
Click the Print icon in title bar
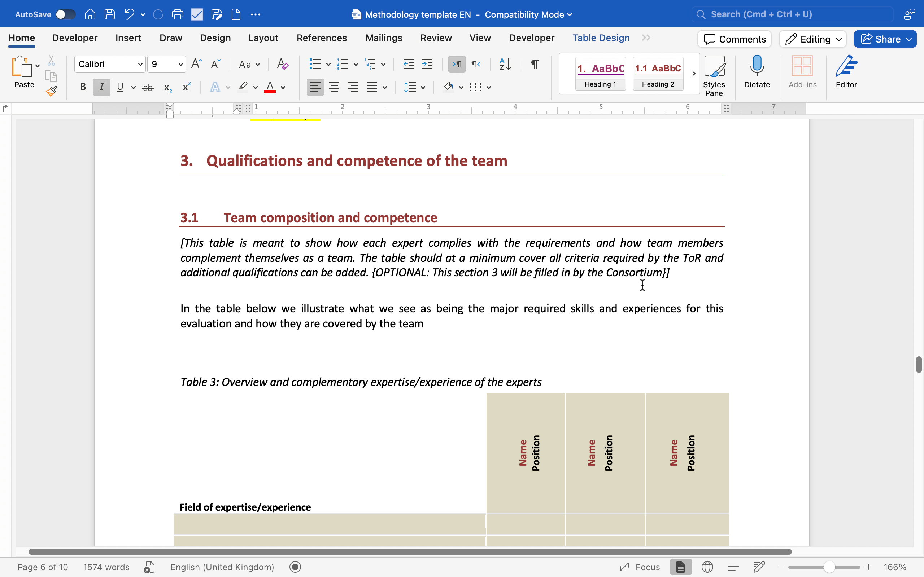click(177, 14)
